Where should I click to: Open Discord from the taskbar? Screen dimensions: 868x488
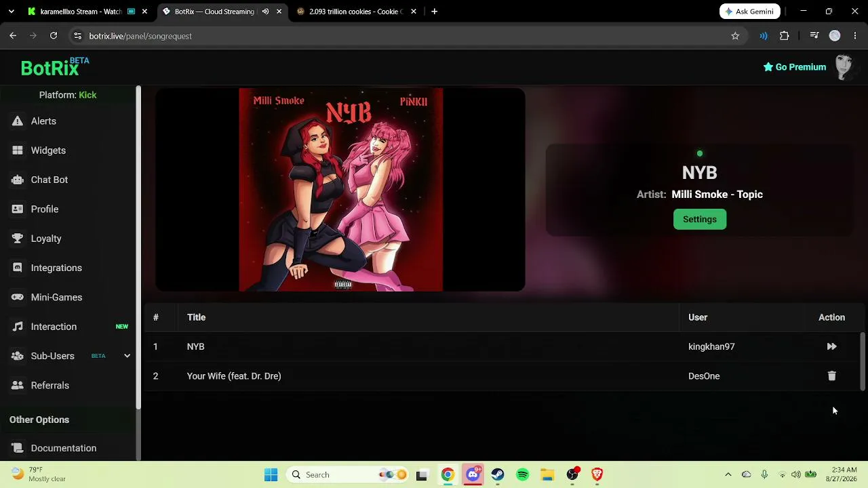click(473, 474)
